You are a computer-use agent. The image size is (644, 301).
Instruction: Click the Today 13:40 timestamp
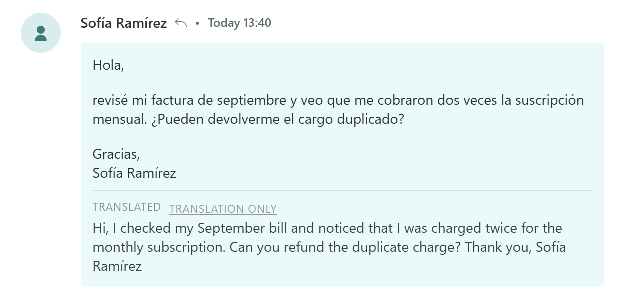coord(240,23)
